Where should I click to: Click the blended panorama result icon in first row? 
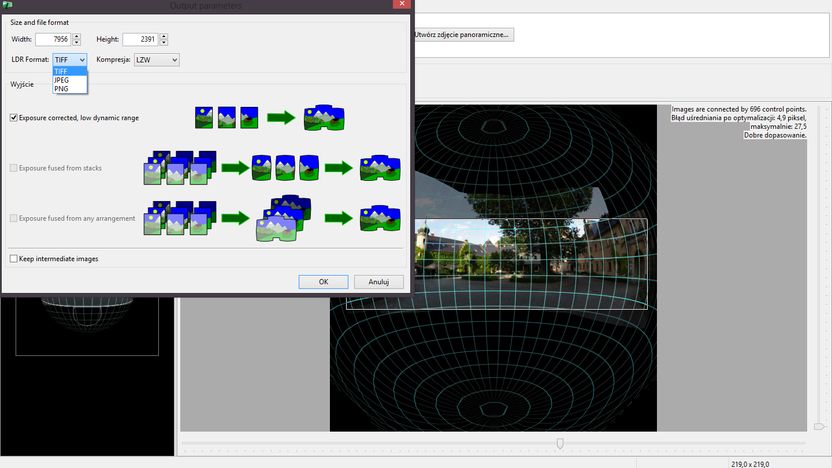click(324, 117)
